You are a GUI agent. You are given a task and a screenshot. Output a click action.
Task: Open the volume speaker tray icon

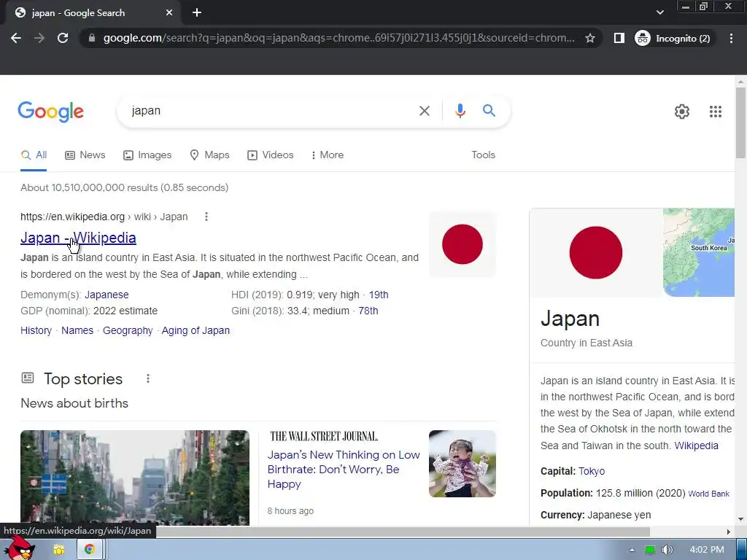click(x=667, y=550)
